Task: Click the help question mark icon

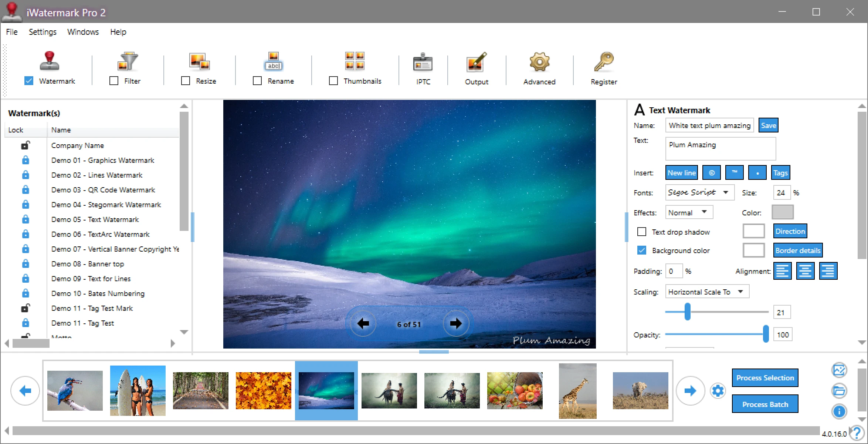Action: tap(856, 433)
